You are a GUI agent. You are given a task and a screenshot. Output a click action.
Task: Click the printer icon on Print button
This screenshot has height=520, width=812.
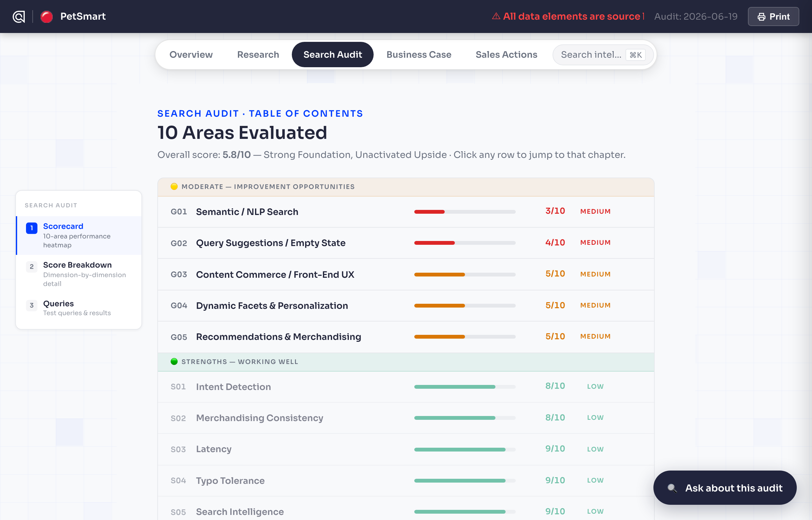(761, 16)
